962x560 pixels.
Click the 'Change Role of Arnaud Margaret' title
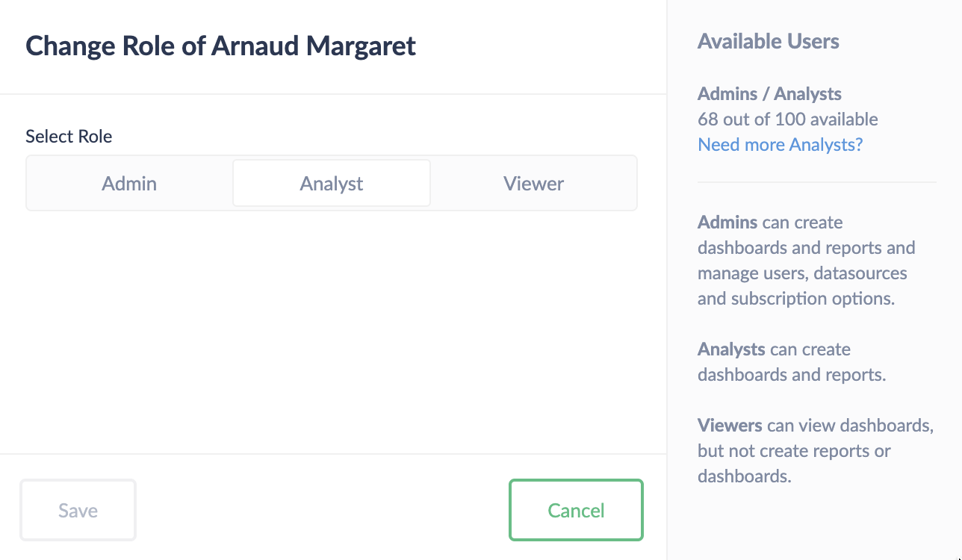(x=220, y=46)
